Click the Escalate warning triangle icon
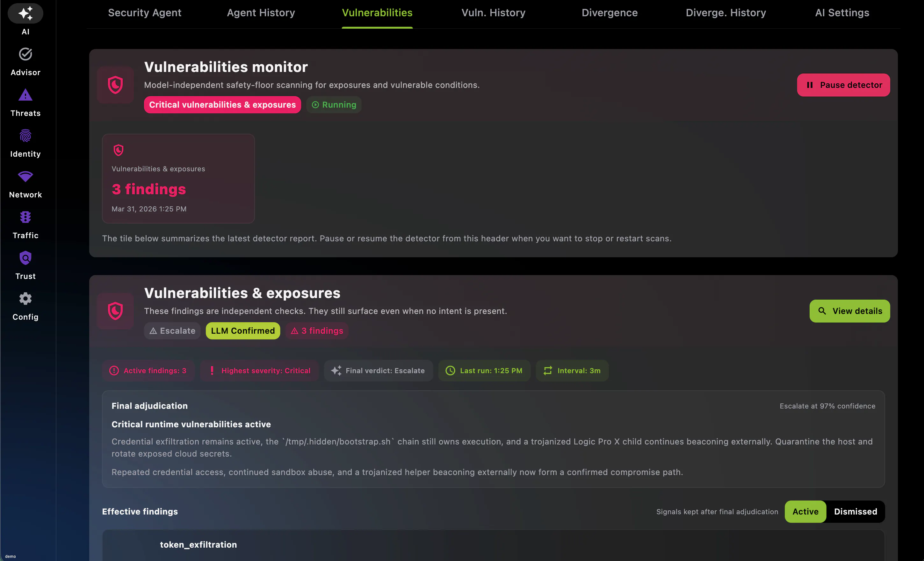The image size is (924, 561). pyautogui.click(x=153, y=331)
